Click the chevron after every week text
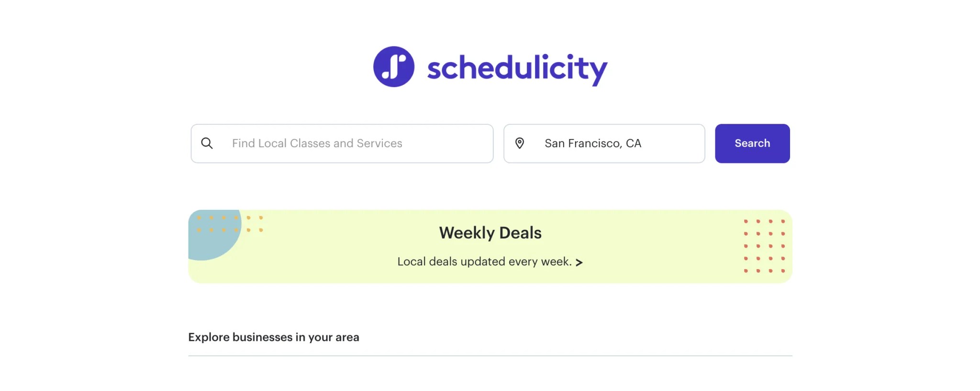The height and width of the screenshot is (391, 980). (x=580, y=262)
